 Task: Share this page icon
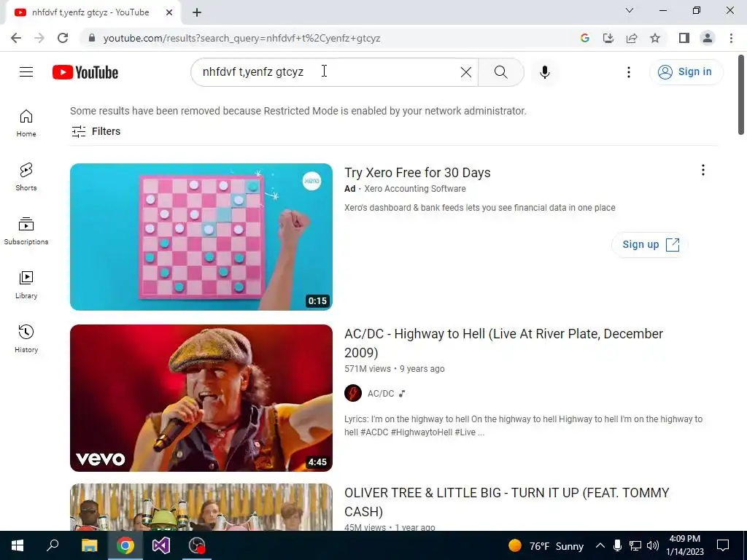[x=632, y=38]
